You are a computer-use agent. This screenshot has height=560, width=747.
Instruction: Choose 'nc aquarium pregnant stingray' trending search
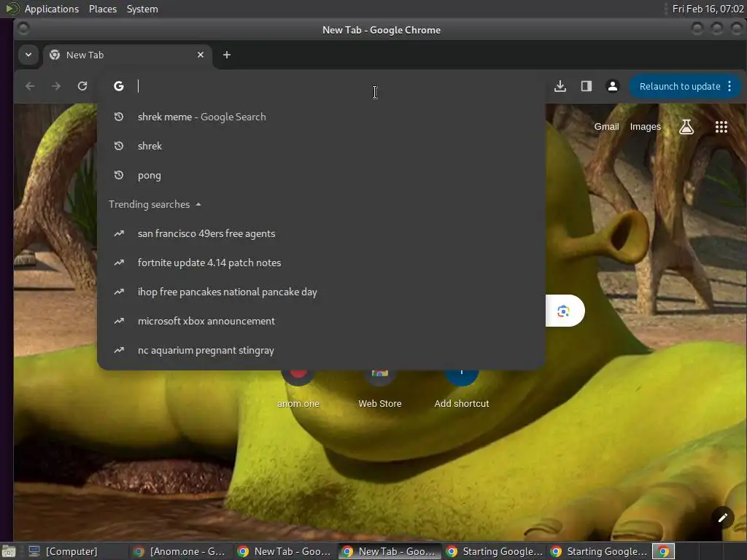click(x=321, y=350)
